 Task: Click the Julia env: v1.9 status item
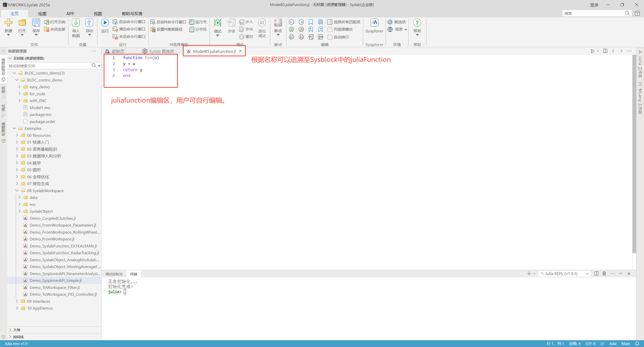[16, 344]
